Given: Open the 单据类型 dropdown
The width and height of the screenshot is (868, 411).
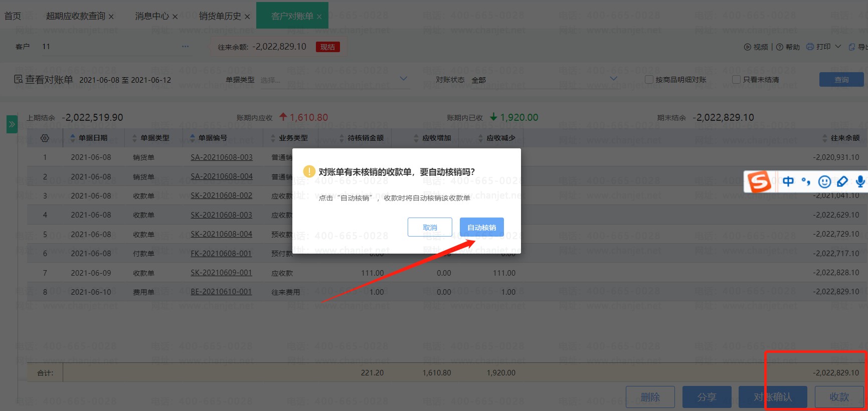Looking at the screenshot, I should [333, 80].
